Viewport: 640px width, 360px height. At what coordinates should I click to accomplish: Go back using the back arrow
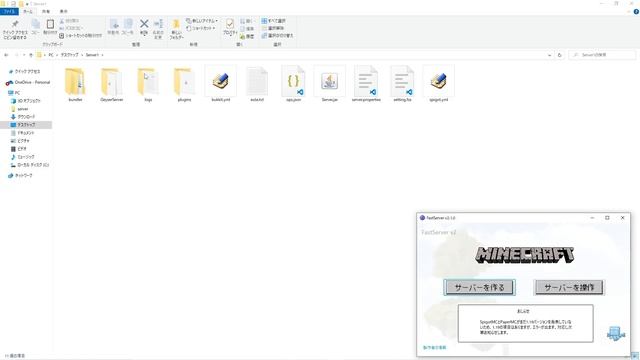tap(6, 55)
